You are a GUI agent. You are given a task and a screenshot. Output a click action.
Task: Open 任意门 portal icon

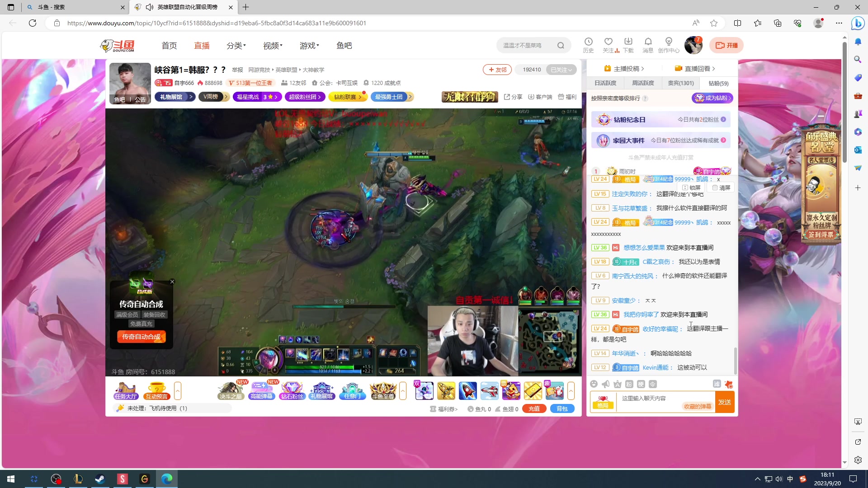click(353, 391)
